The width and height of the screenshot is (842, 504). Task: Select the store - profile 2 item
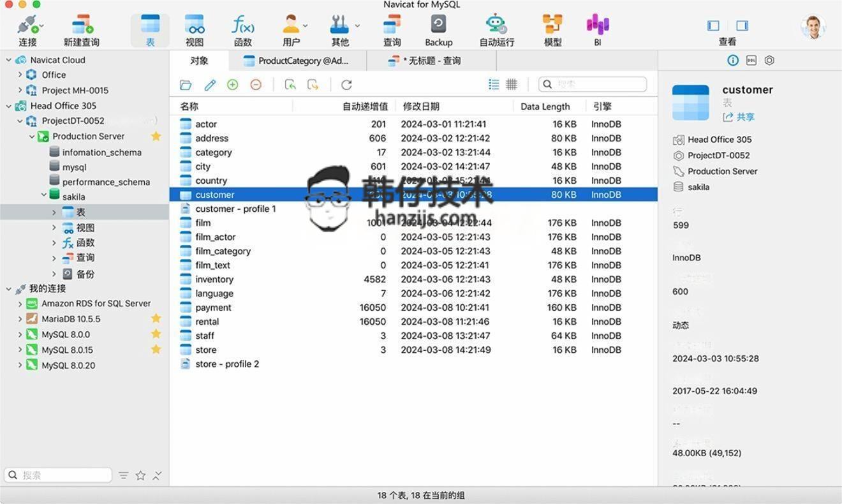(x=413, y=364)
